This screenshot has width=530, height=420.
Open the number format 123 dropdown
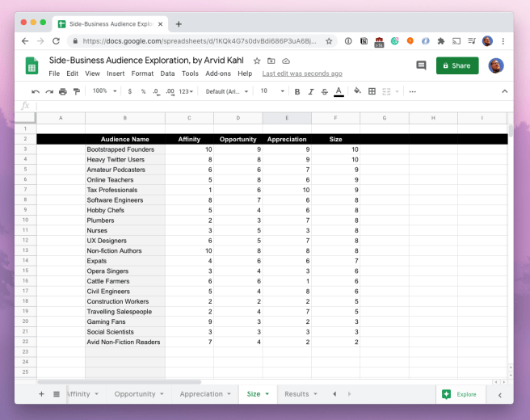[186, 91]
